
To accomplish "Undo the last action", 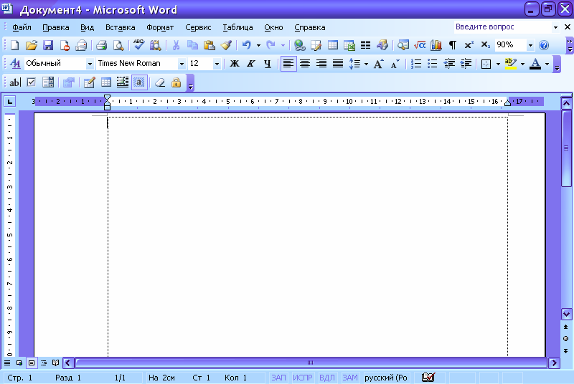I will pyautogui.click(x=246, y=45).
